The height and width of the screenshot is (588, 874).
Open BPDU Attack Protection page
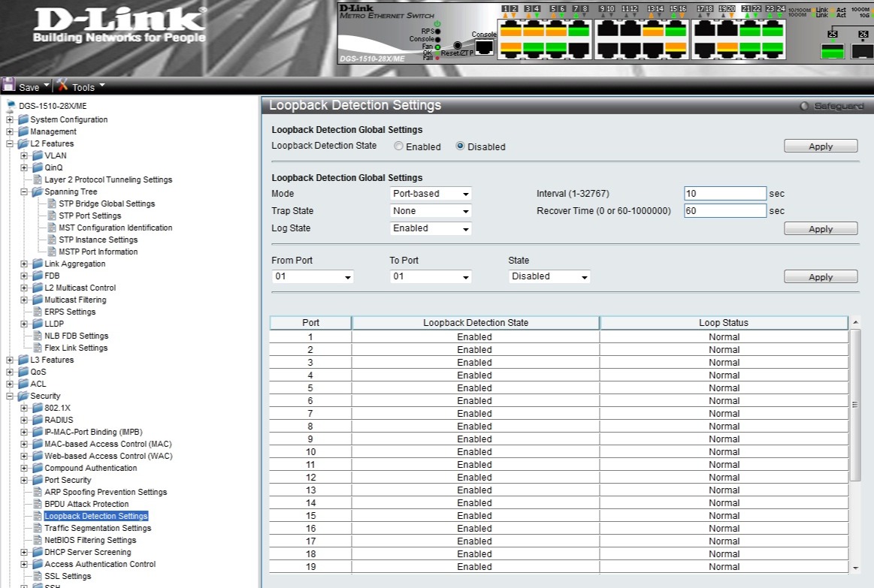pyautogui.click(x=86, y=504)
